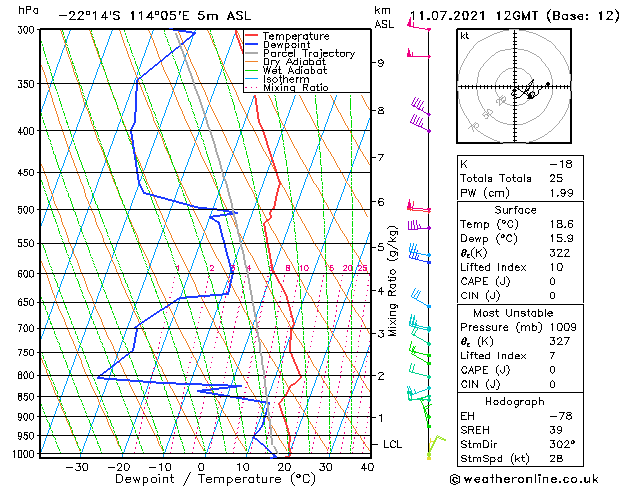Image resolution: width=629 pixels, height=486 pixels.
Task: Click the red wind barb at 500 hPa
Action: [419, 207]
